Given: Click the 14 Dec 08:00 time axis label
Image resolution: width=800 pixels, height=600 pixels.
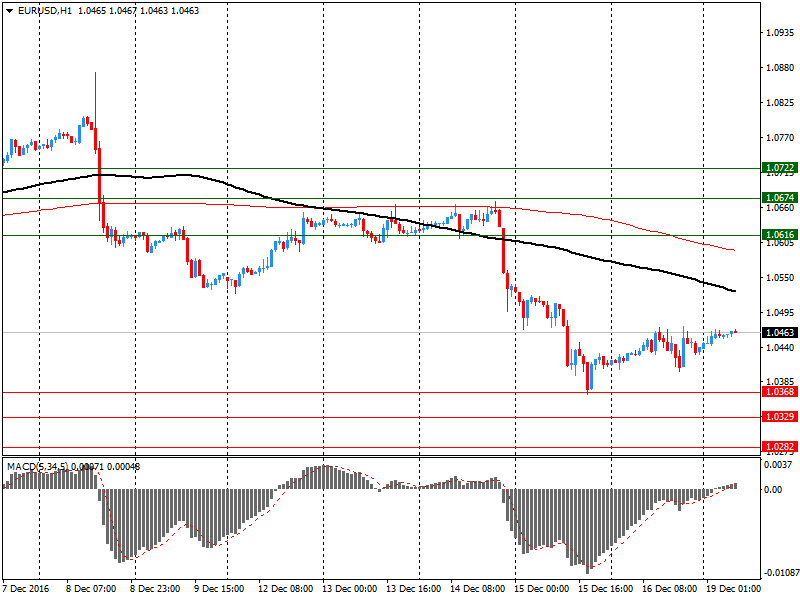Looking at the screenshot, I should point(478,589).
